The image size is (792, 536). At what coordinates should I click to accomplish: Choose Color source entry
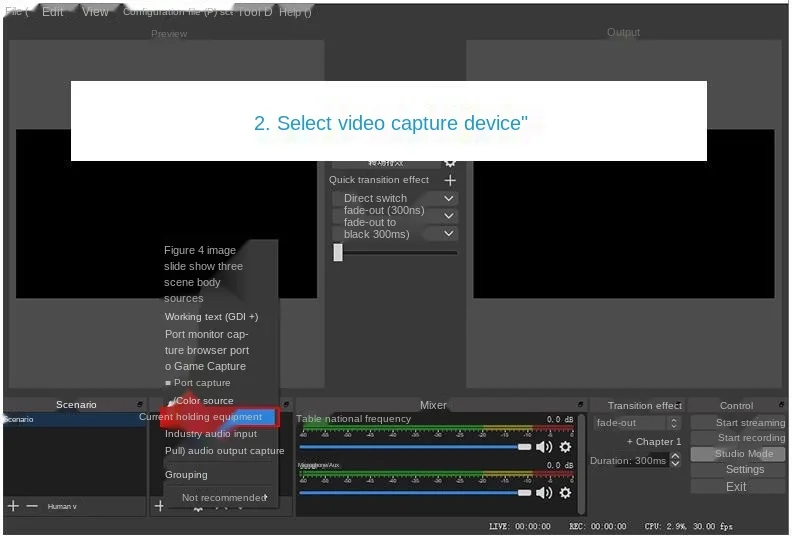[x=201, y=401]
